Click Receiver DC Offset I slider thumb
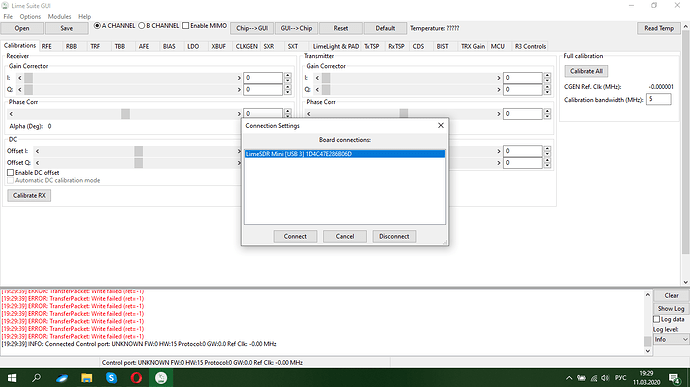The width and height of the screenshot is (690, 387). pyautogui.click(x=139, y=151)
